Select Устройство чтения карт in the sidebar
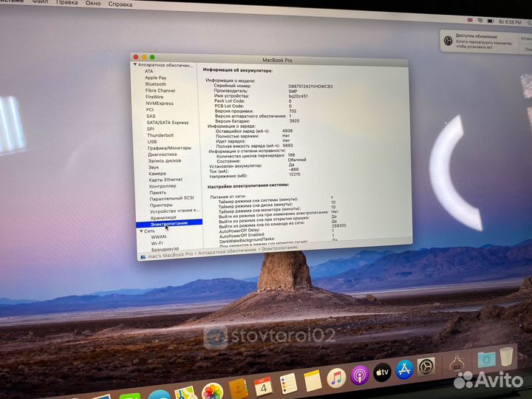The height and width of the screenshot is (399, 532). [x=174, y=211]
